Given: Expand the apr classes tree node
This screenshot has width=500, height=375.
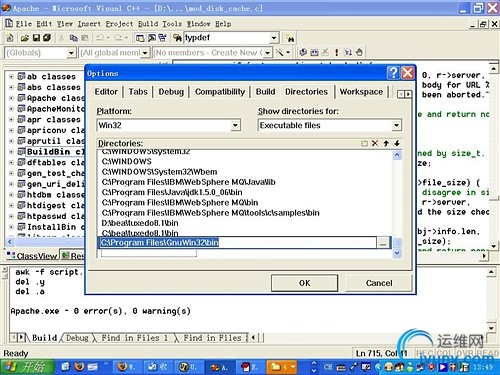Looking at the screenshot, I should 11,120.
